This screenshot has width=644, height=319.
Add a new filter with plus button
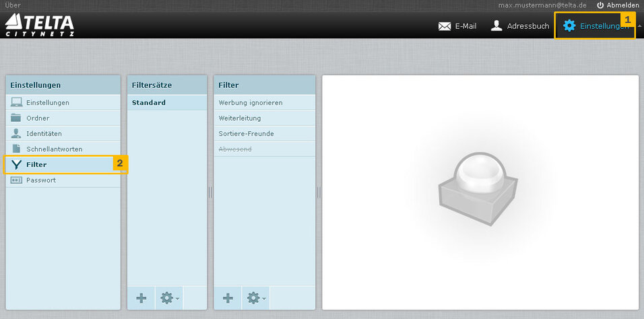[x=228, y=298]
